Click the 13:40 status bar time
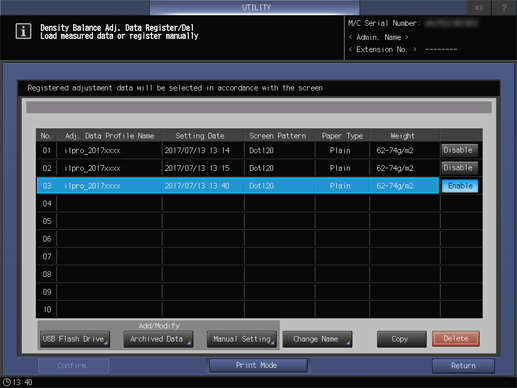 point(22,382)
